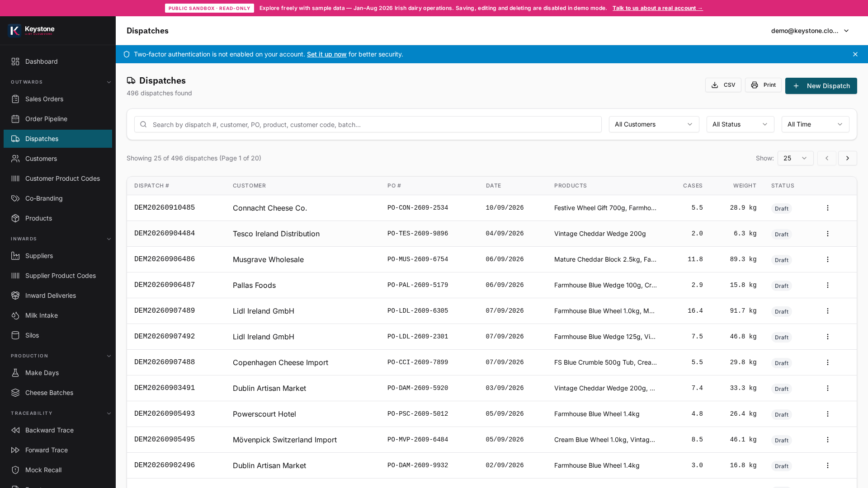Click the previous page arrow
This screenshot has width=868, height=488.
[x=826, y=158]
